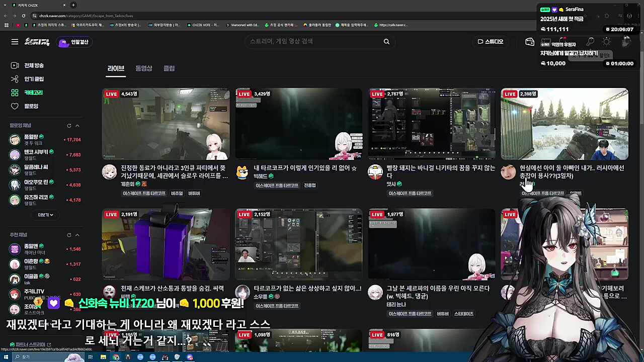Select 카테고리 in the sidebar

click(x=27, y=93)
